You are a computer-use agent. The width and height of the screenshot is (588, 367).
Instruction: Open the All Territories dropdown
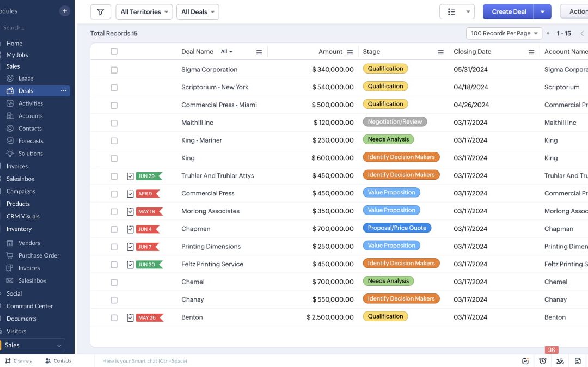(144, 12)
